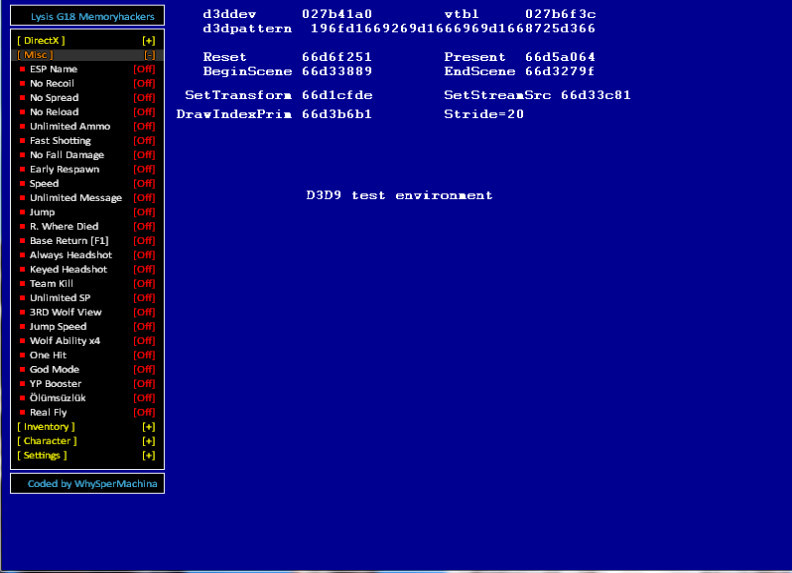Expand the DirectX category plus sign
The height and width of the screenshot is (573, 792).
point(148,40)
